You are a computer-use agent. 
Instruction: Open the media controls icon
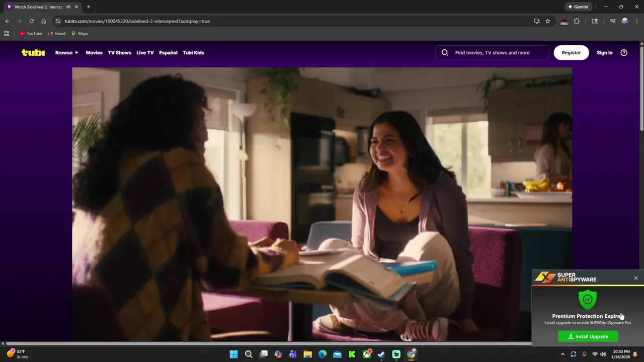pos(613,21)
